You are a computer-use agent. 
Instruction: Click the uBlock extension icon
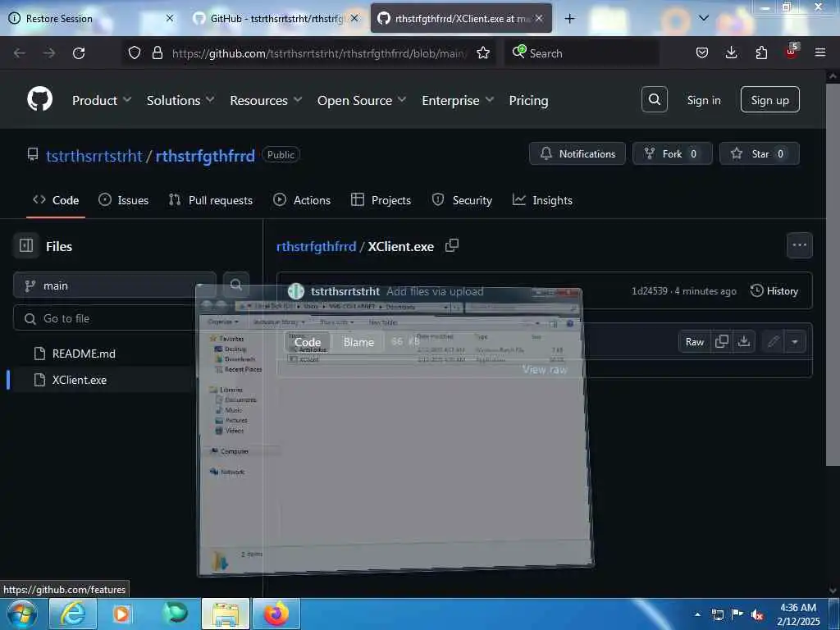point(792,52)
